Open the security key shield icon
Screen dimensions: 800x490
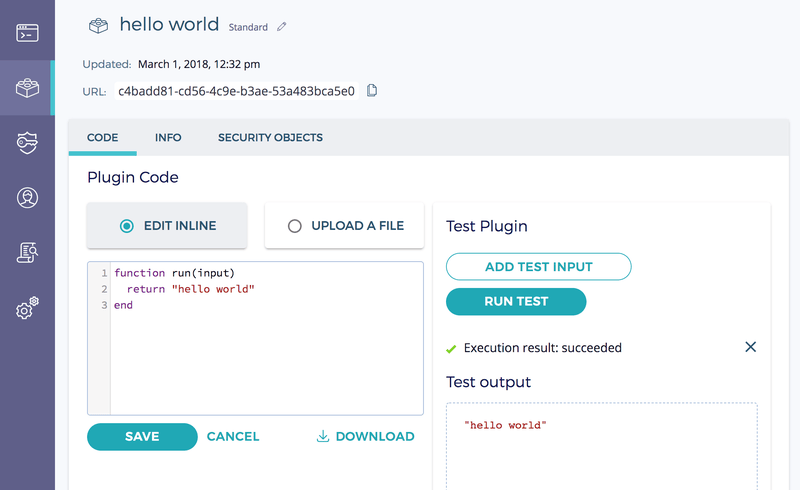pos(27,143)
